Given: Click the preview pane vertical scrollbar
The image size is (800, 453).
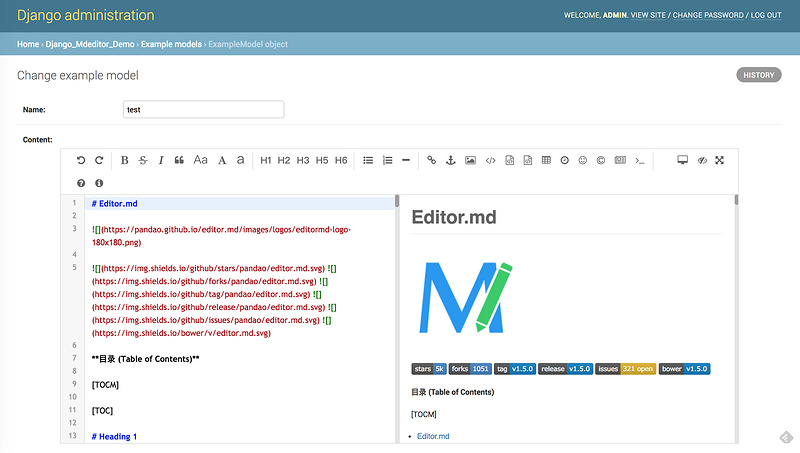Looking at the screenshot, I should (x=736, y=200).
